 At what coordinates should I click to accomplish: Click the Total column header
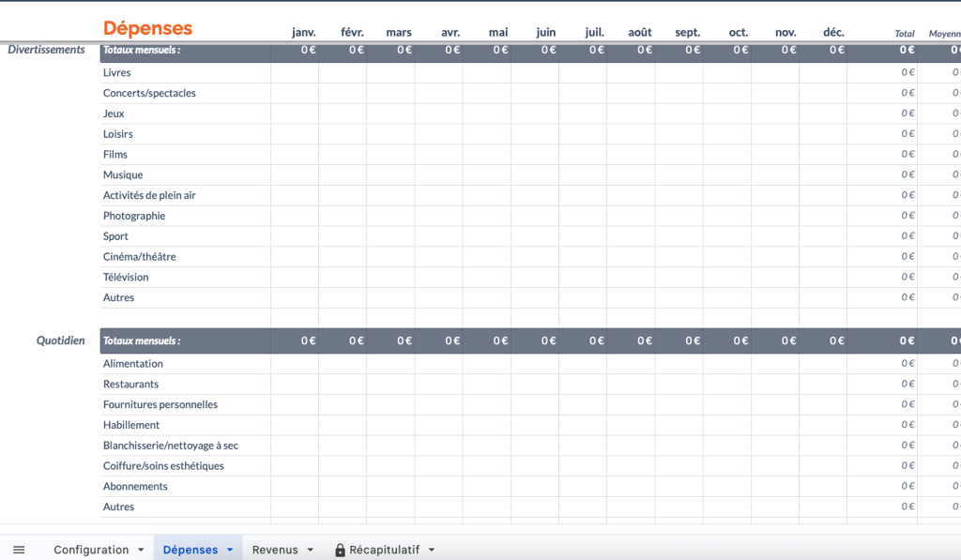pyautogui.click(x=905, y=34)
